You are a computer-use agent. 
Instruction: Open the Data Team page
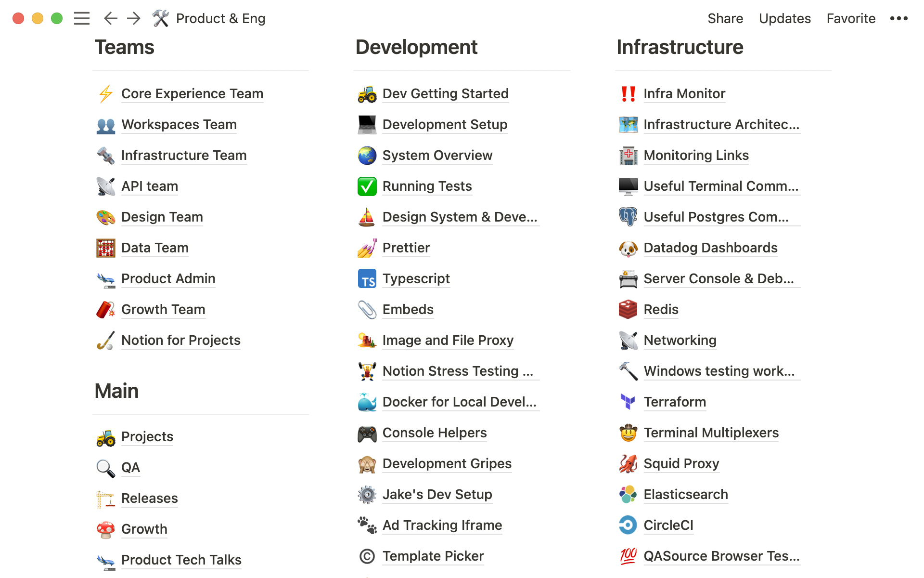click(154, 247)
